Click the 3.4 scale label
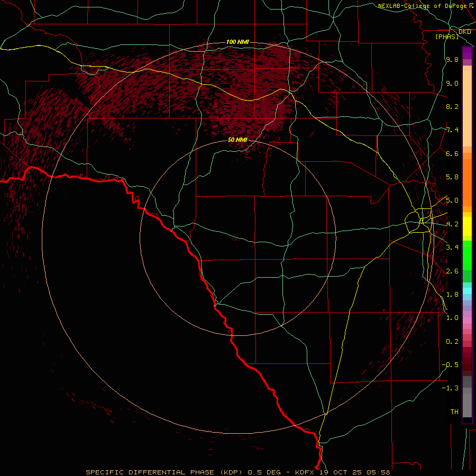This screenshot has width=476, height=476. click(x=452, y=248)
